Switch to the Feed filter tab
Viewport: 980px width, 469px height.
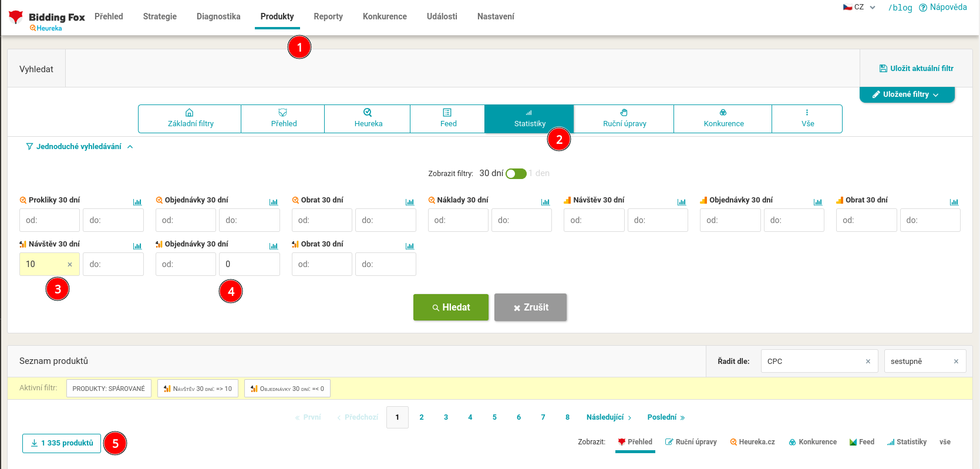(447, 119)
